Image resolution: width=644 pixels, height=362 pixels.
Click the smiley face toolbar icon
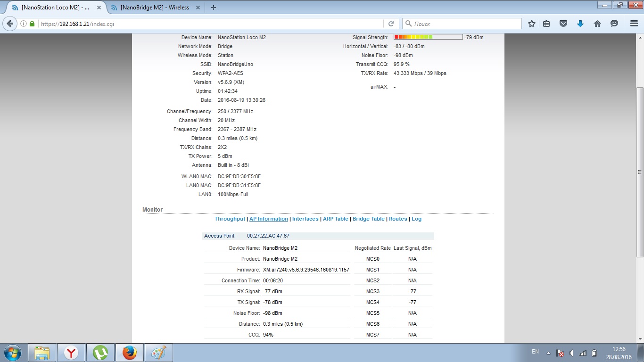click(x=614, y=24)
